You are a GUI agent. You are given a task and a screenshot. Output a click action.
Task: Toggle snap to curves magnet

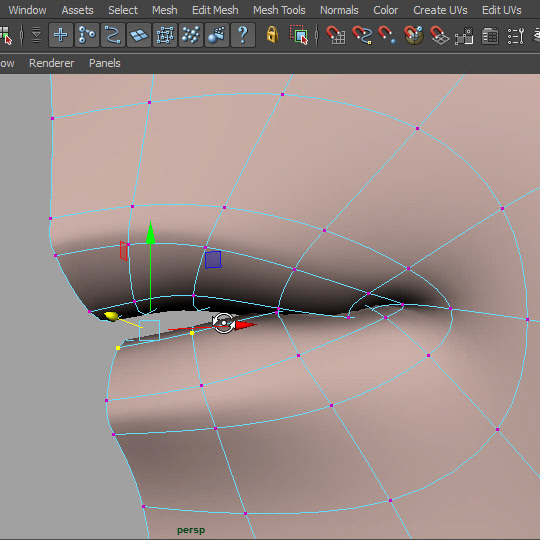point(361,35)
